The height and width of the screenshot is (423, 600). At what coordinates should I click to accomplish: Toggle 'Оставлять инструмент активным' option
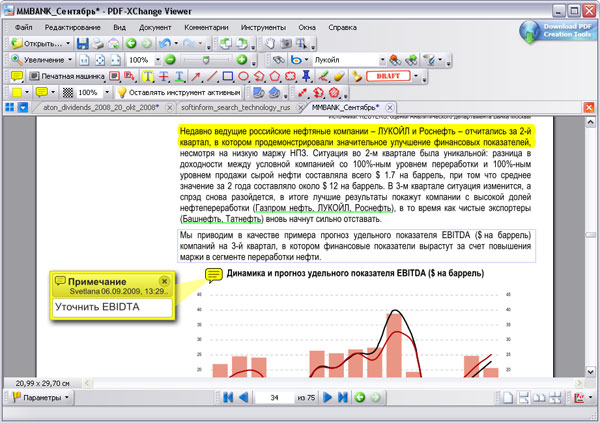tap(179, 92)
